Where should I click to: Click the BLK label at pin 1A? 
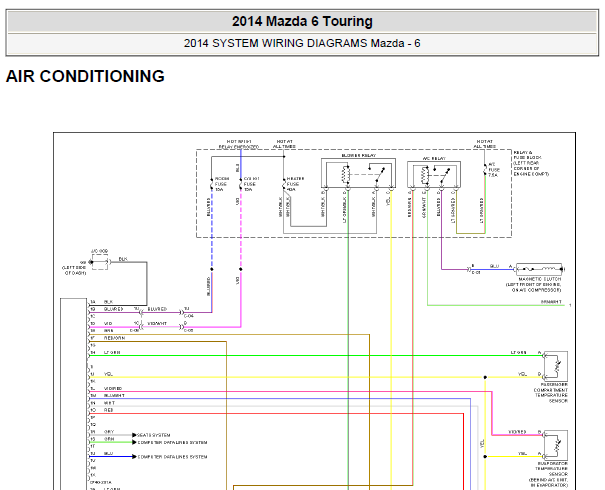tap(108, 302)
